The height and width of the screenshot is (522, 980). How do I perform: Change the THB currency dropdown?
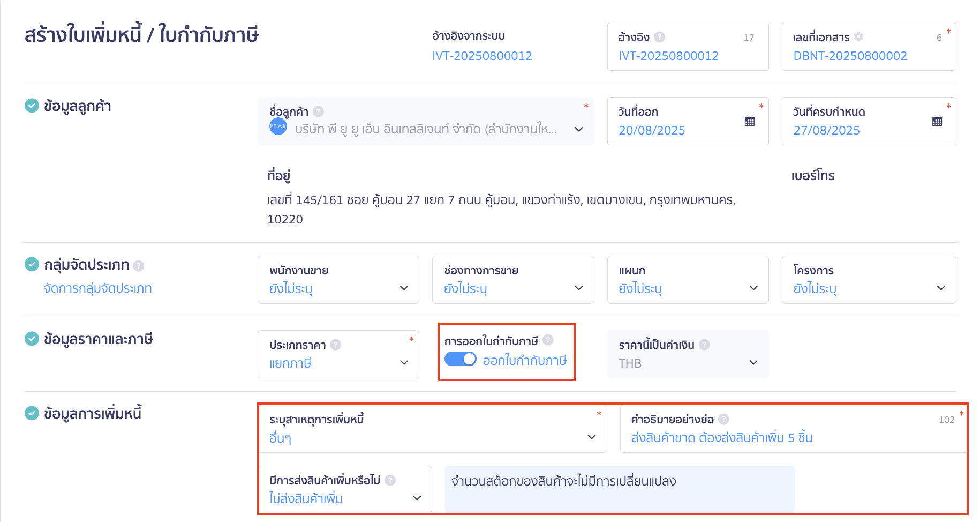point(753,362)
